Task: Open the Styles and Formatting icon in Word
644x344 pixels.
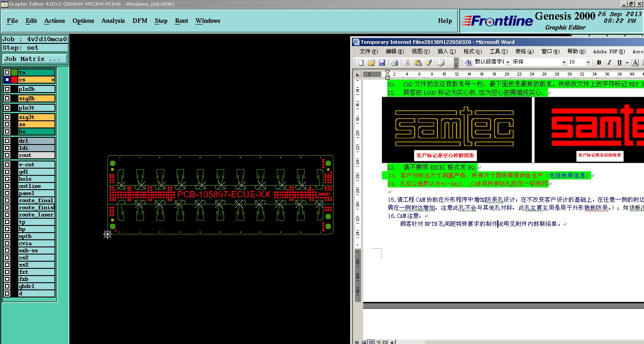Action: [x=468, y=63]
